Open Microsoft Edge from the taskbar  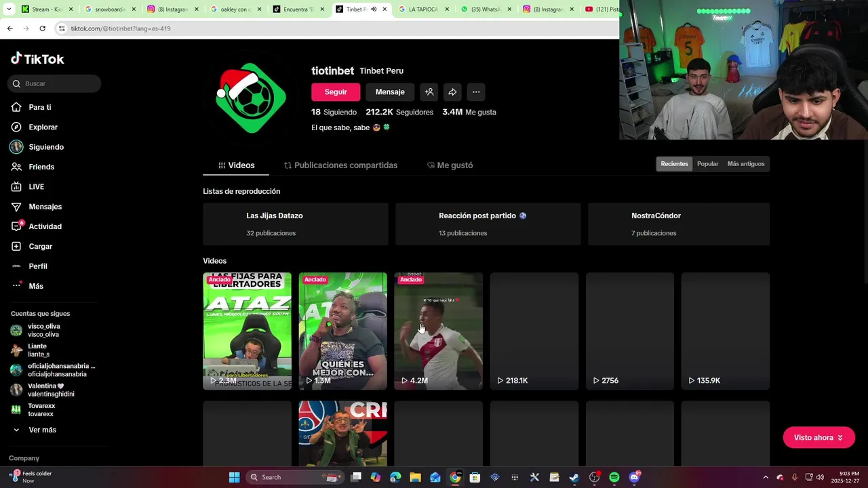coord(395,477)
